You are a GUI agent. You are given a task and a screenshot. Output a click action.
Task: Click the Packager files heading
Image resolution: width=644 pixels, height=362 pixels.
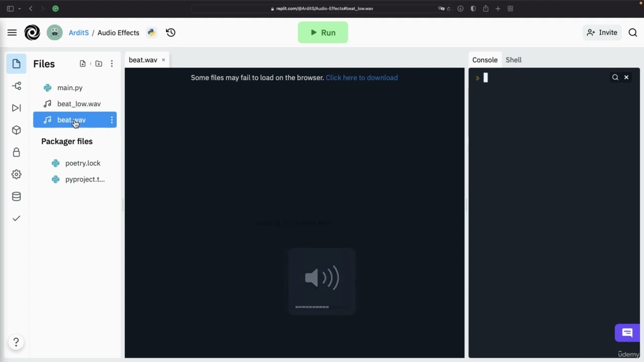click(67, 141)
